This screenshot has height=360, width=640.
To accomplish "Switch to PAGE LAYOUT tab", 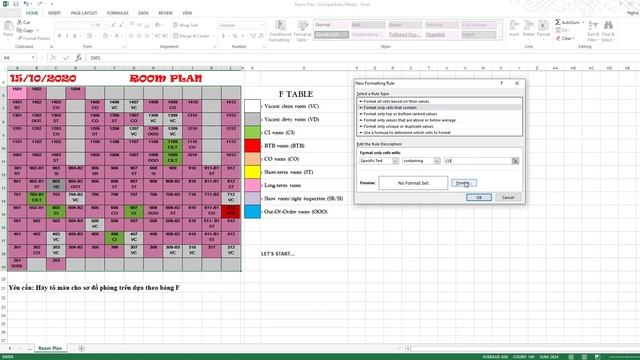I will pos(84,13).
